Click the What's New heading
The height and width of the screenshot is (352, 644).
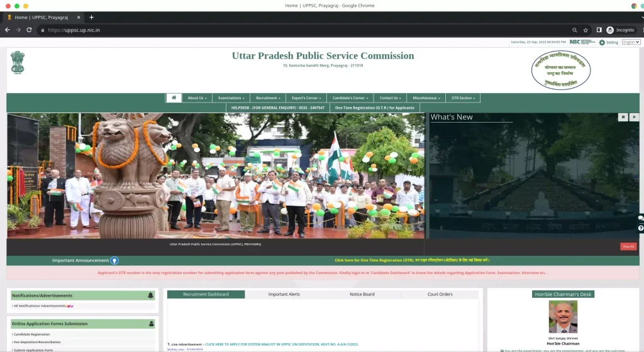click(452, 117)
